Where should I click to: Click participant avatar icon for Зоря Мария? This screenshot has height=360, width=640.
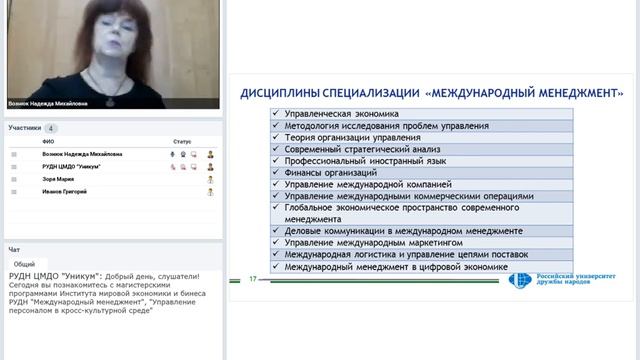pyautogui.click(x=211, y=180)
